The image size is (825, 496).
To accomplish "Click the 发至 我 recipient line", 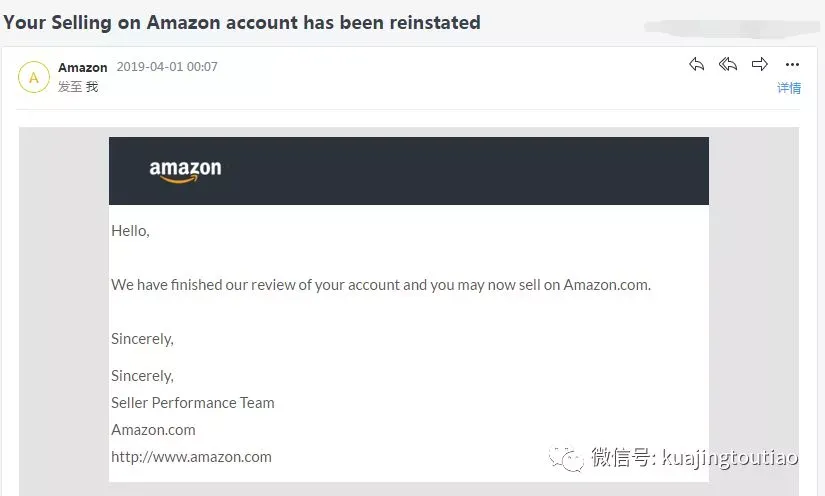I will (x=78, y=87).
